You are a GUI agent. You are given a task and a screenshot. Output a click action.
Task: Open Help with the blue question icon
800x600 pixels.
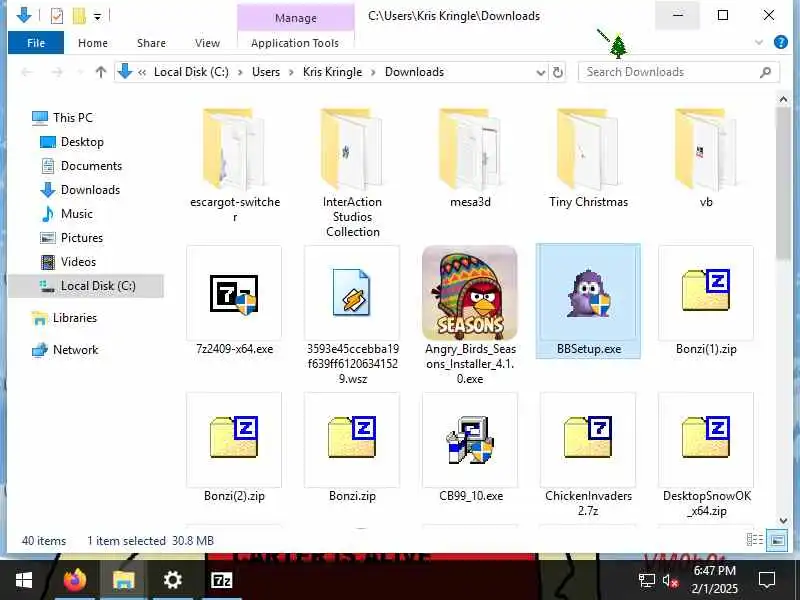pyautogui.click(x=781, y=42)
